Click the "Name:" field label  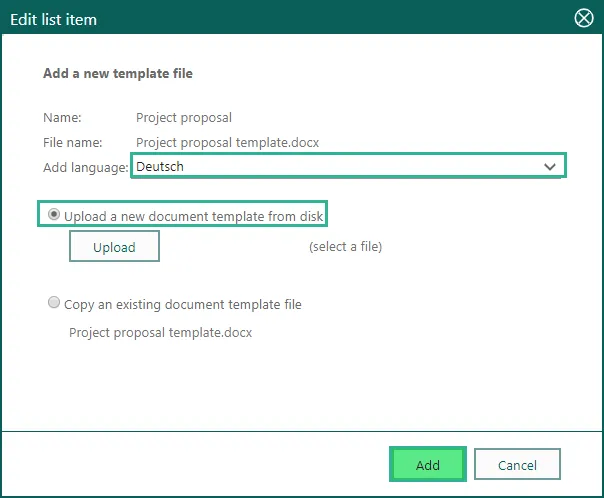[x=62, y=117]
